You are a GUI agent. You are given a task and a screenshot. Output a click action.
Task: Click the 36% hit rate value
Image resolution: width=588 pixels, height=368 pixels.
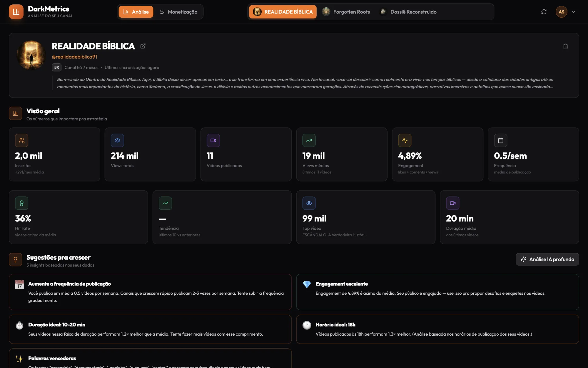[x=23, y=218]
